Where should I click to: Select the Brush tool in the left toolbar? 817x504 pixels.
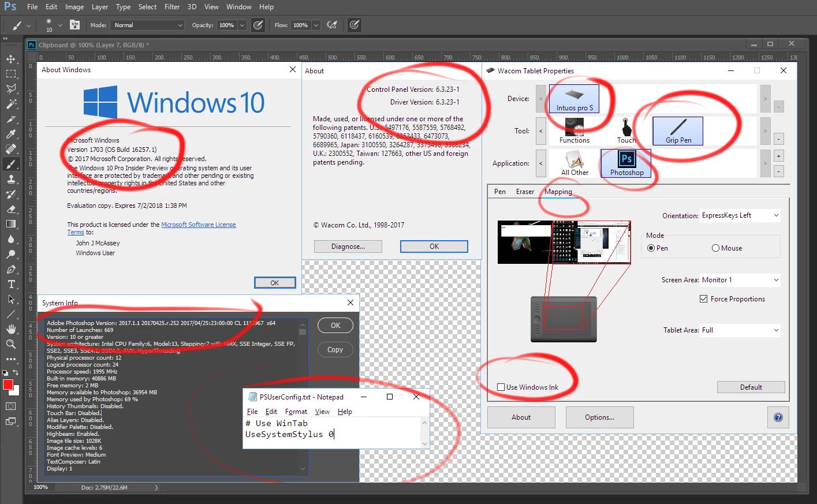click(x=11, y=164)
